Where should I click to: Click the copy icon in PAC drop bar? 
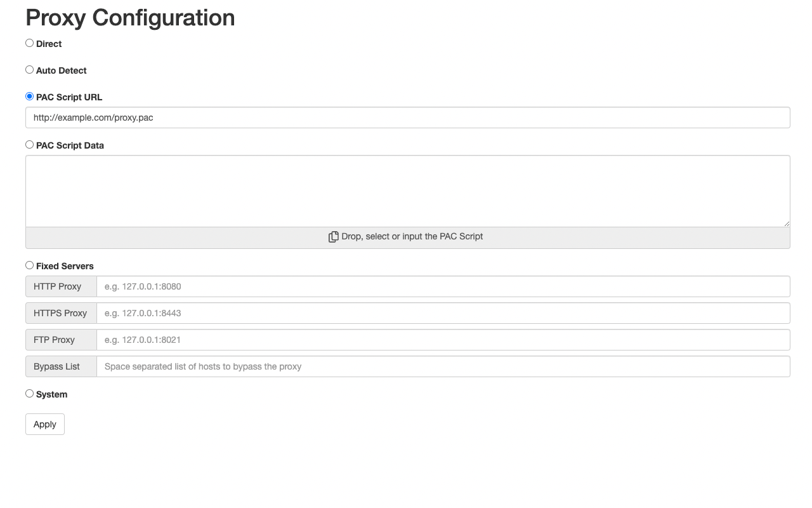[x=333, y=237]
